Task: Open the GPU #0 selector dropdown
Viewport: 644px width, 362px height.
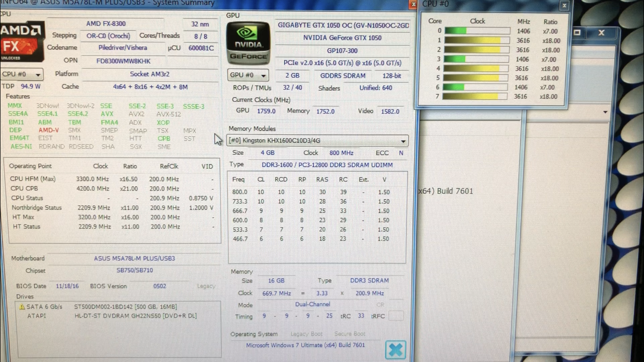Action: click(248, 75)
